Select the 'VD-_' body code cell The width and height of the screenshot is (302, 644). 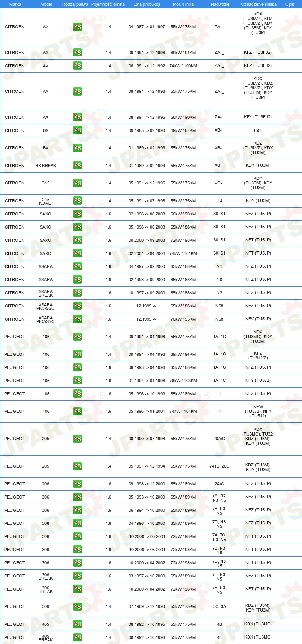(219, 183)
